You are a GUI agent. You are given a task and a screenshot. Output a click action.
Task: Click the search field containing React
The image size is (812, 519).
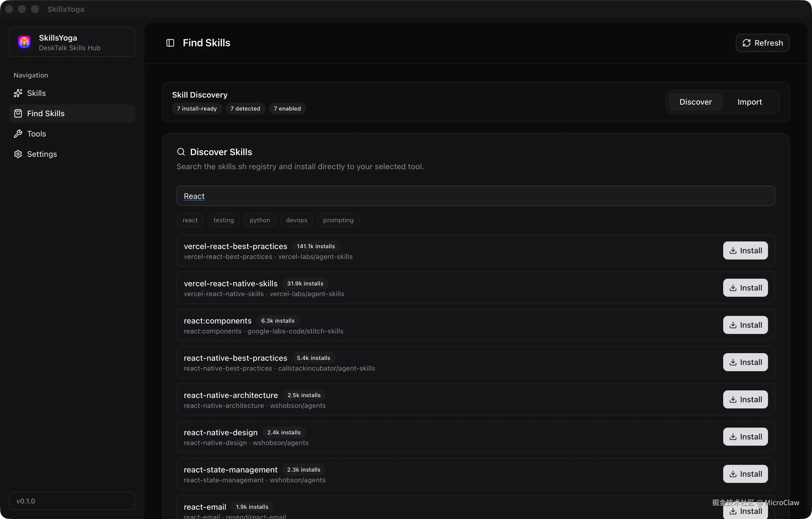click(x=475, y=196)
